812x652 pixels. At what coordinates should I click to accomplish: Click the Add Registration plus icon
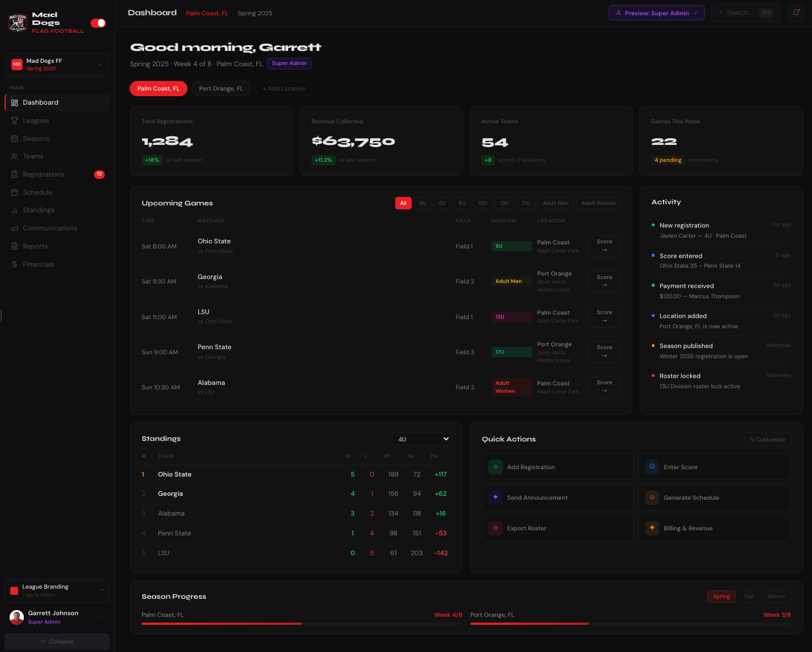[495, 467]
